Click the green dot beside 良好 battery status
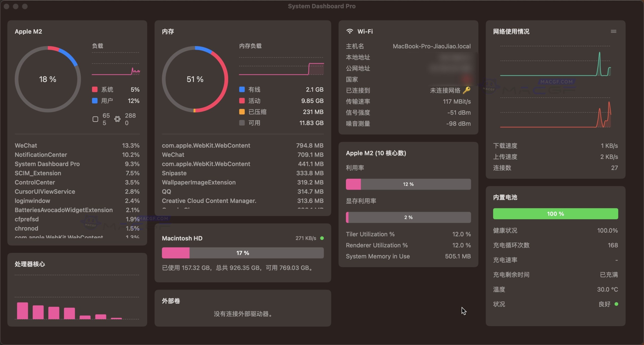 616,304
